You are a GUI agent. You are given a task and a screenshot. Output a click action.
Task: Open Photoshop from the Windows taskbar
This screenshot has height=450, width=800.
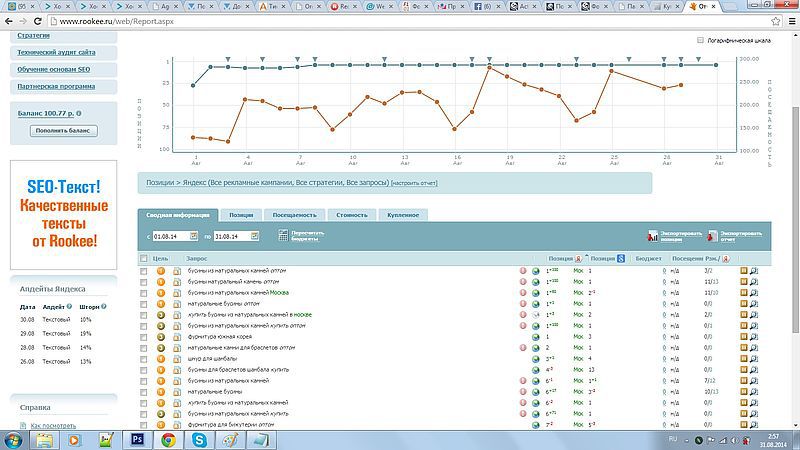click(x=137, y=438)
